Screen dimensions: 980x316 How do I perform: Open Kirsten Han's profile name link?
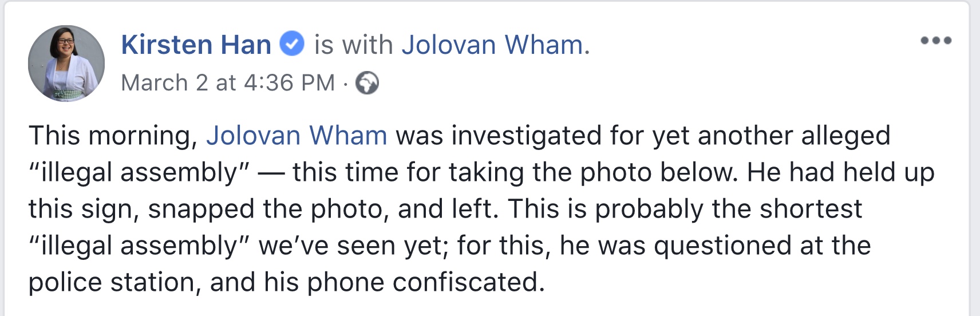click(196, 45)
